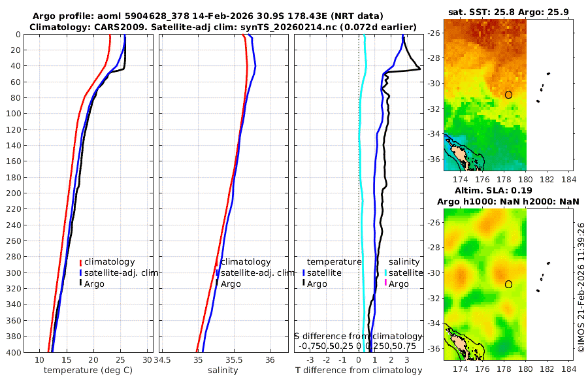Click the black 'Argo' legend entry in the difference plot
The height and width of the screenshot is (379, 588).
(314, 284)
